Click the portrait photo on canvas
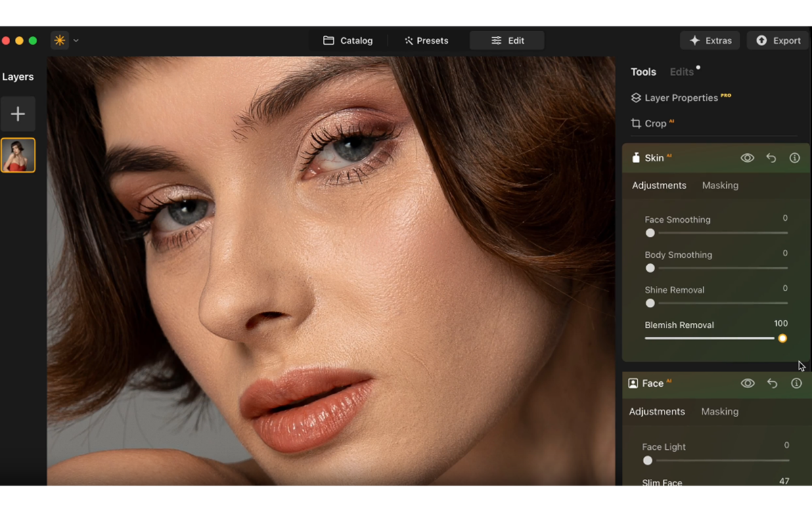Screen dimensions: 812x512 coord(331,271)
